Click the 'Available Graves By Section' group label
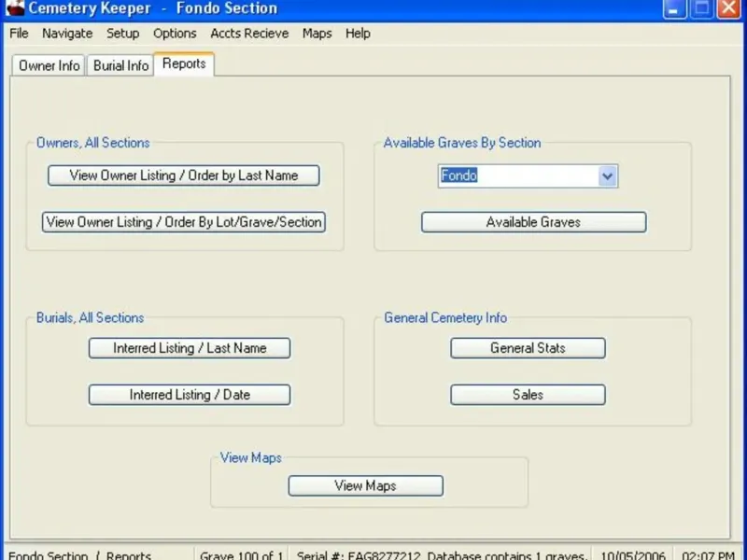 (462, 143)
